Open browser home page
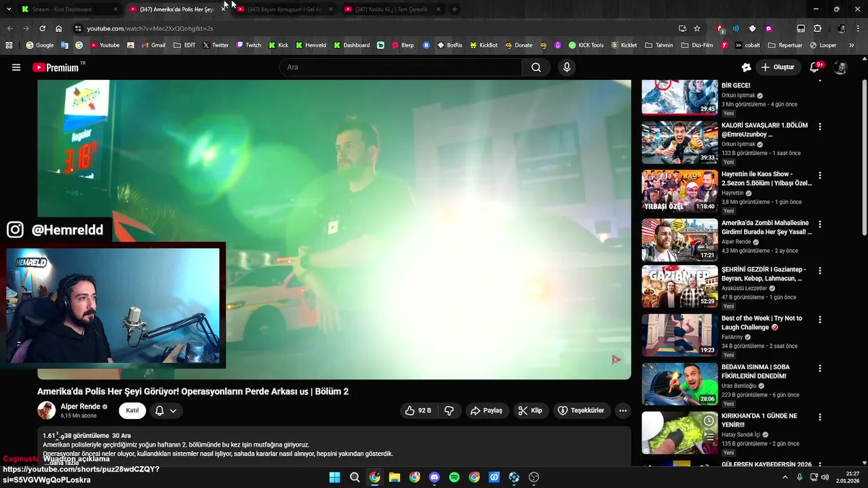 (58, 28)
